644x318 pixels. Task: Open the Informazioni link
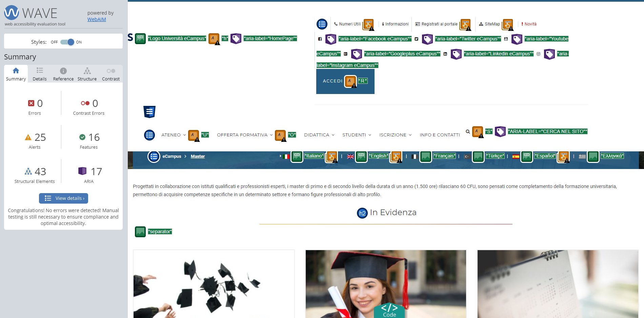[x=395, y=24]
